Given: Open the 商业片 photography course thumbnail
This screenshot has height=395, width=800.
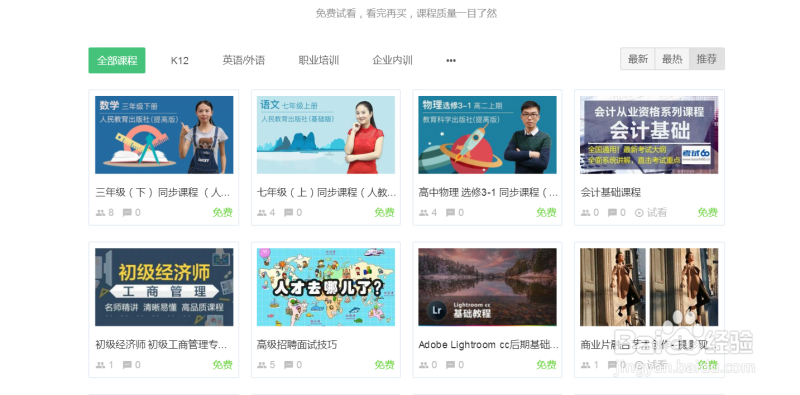Looking at the screenshot, I should 649,287.
